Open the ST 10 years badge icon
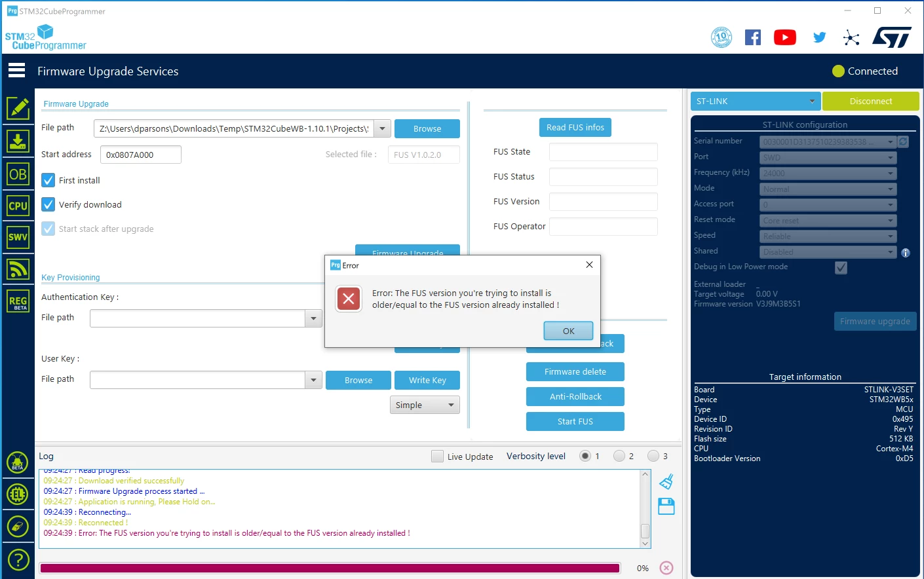Viewport: 924px width, 579px height. (722, 37)
